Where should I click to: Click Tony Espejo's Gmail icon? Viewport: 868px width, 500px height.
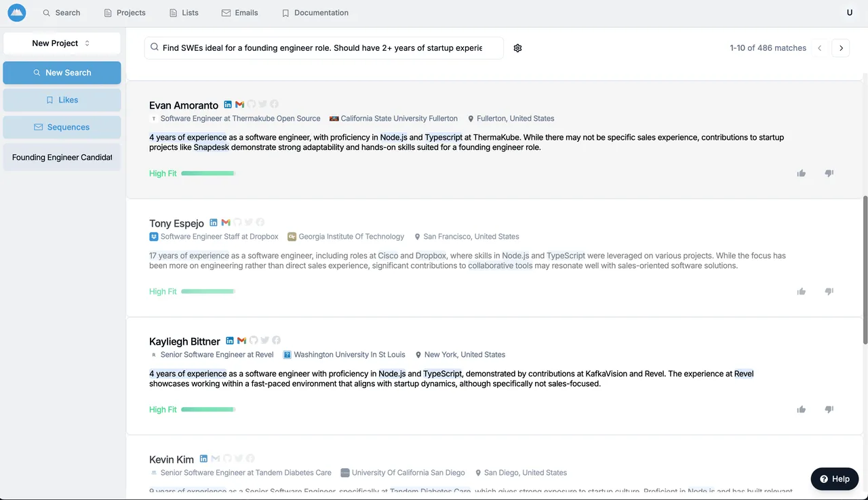(226, 223)
